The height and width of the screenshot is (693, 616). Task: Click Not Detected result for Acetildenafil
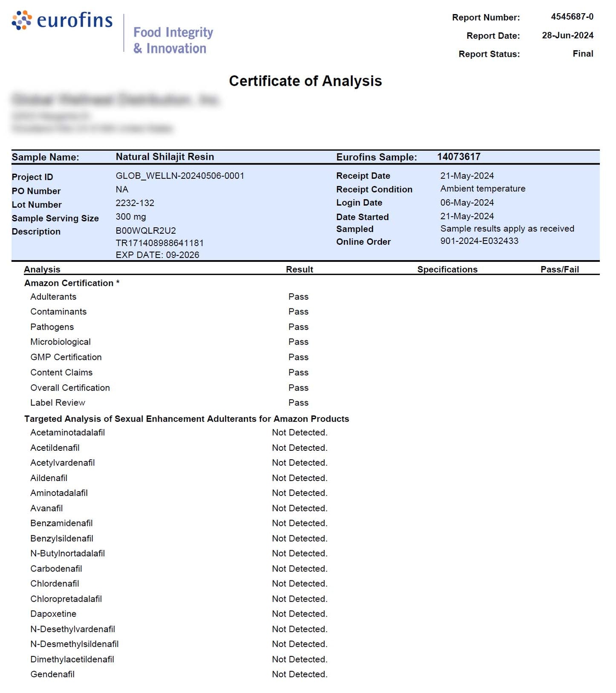(300, 448)
